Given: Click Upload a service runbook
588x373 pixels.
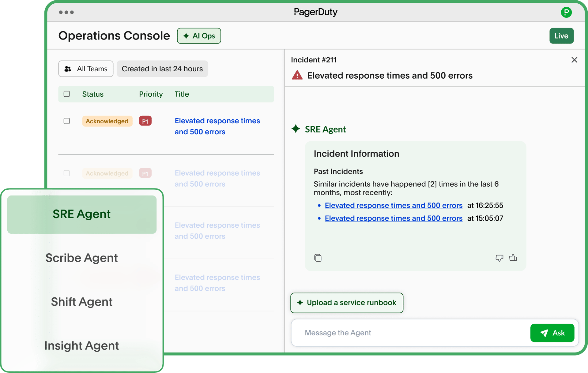Looking at the screenshot, I should 346,303.
